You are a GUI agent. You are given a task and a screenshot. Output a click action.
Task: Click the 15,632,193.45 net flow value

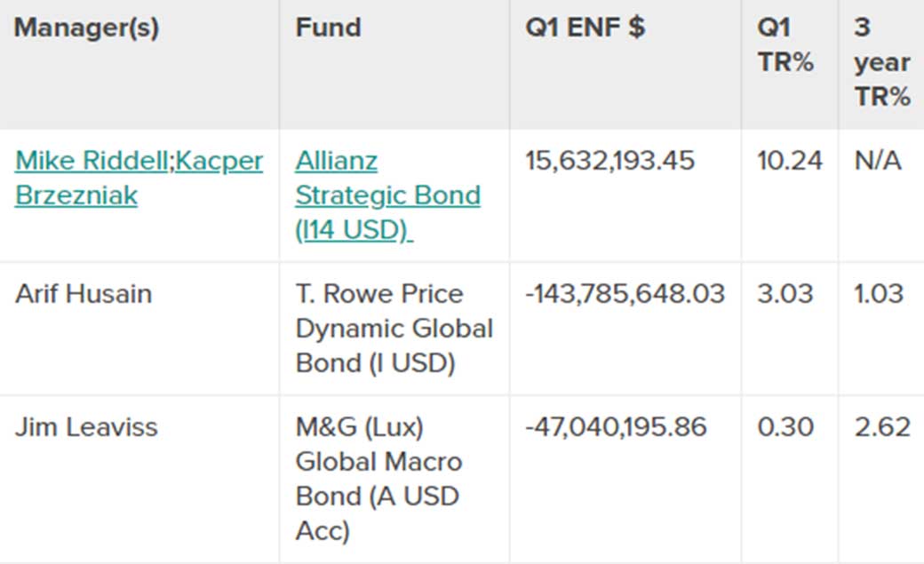(x=609, y=161)
